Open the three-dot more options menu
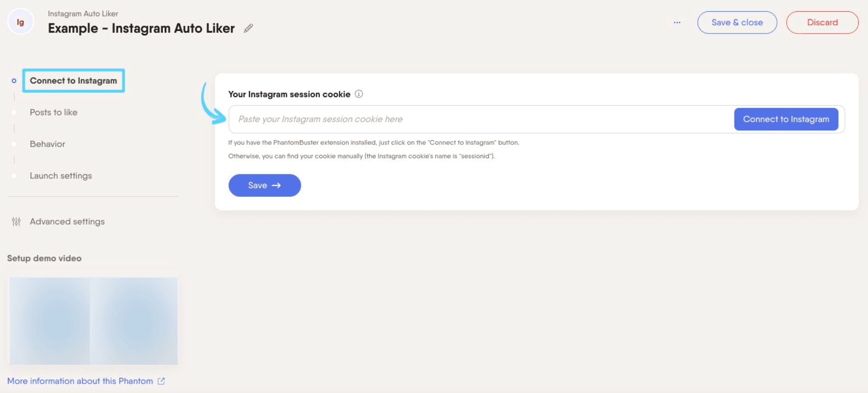The width and height of the screenshot is (868, 393). pyautogui.click(x=677, y=22)
